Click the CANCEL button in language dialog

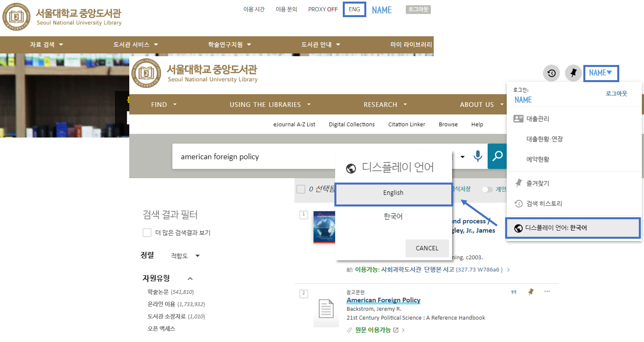(427, 248)
